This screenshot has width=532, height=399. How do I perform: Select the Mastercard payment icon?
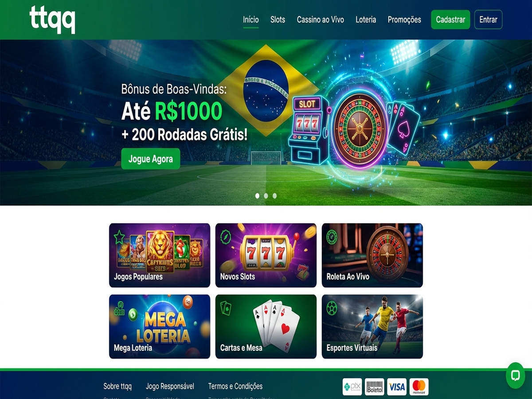click(419, 387)
